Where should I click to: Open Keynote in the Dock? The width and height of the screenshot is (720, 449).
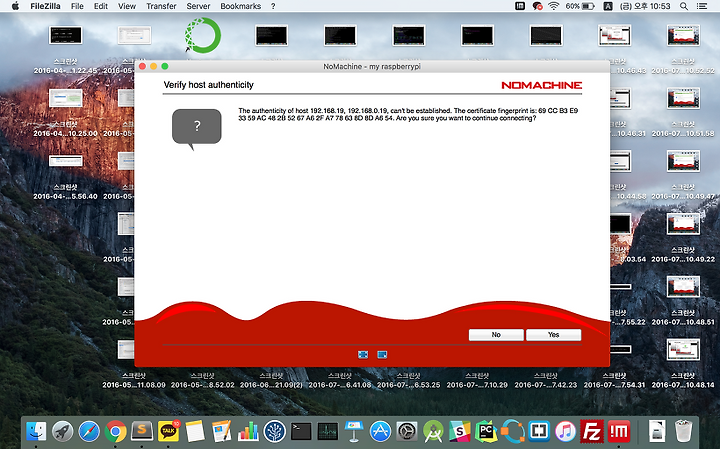point(354,431)
